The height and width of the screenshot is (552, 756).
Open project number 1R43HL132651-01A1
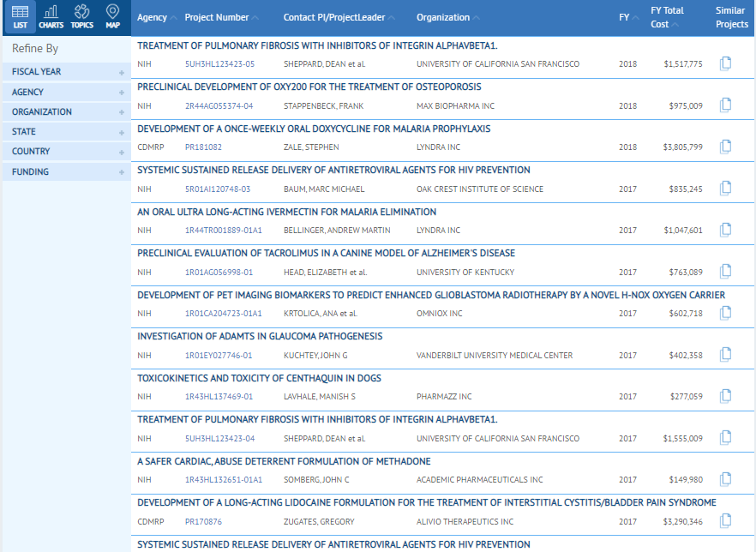click(x=224, y=480)
